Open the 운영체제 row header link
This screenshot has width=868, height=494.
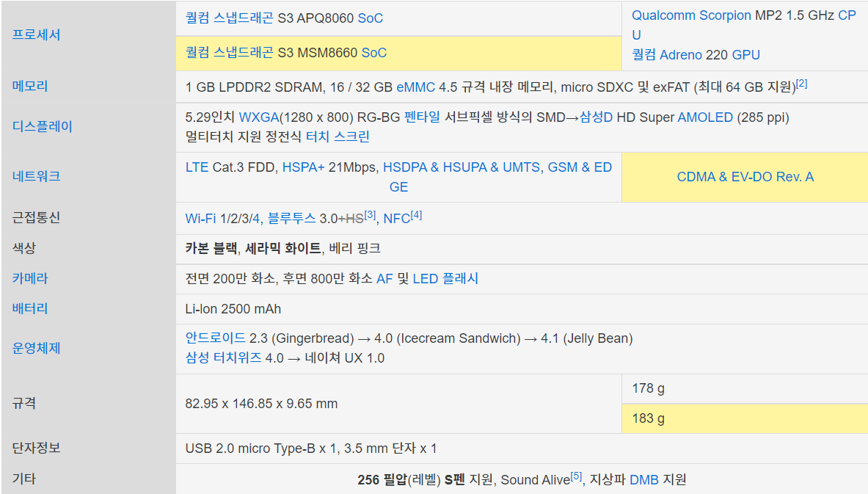coord(37,349)
